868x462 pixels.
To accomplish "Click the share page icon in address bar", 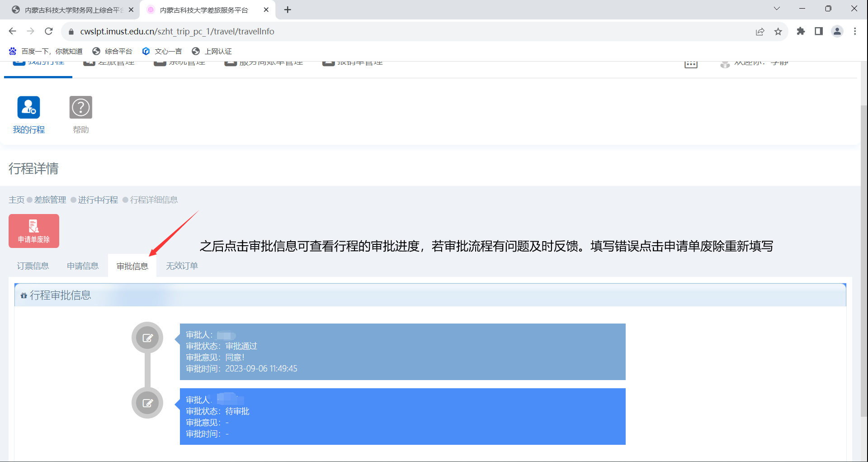I will pos(760,31).
